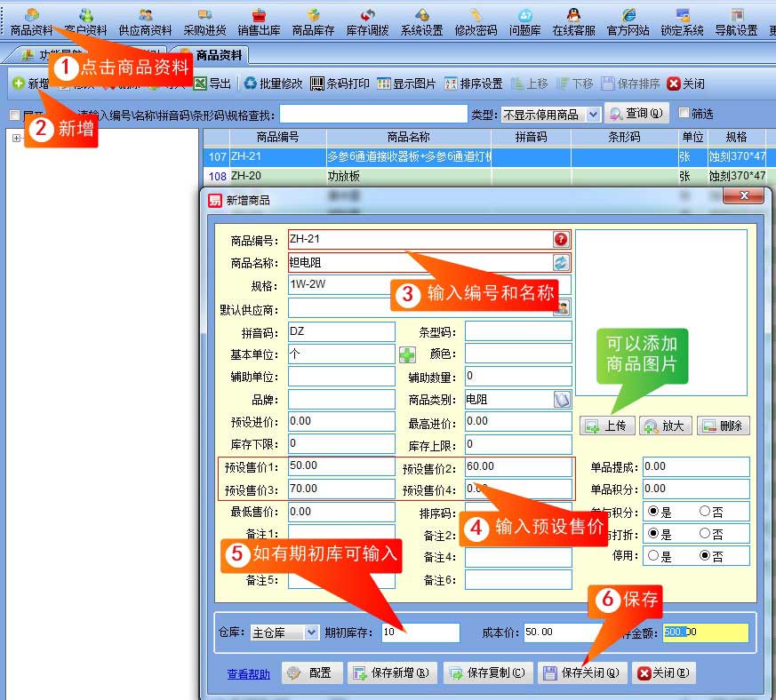Viewport: 776px width, 700px height.
Task: Open 类型 dropdown 不显示停用商品
Action: pyautogui.click(x=551, y=115)
